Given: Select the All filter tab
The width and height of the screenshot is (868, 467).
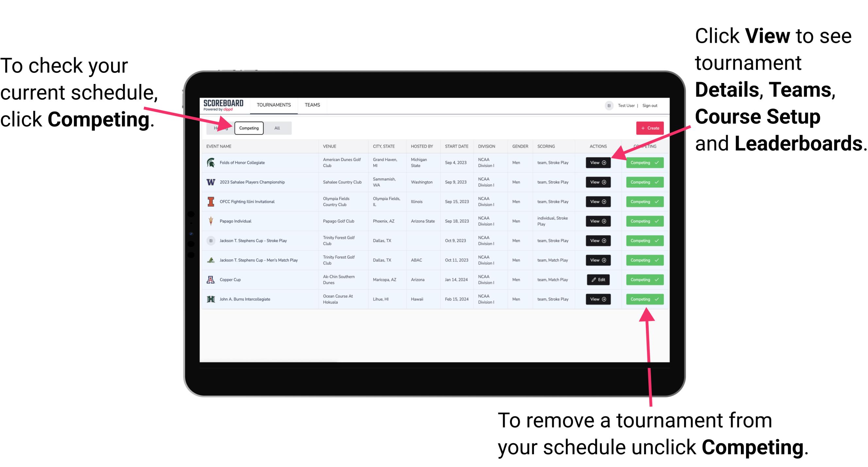Looking at the screenshot, I should 276,128.
